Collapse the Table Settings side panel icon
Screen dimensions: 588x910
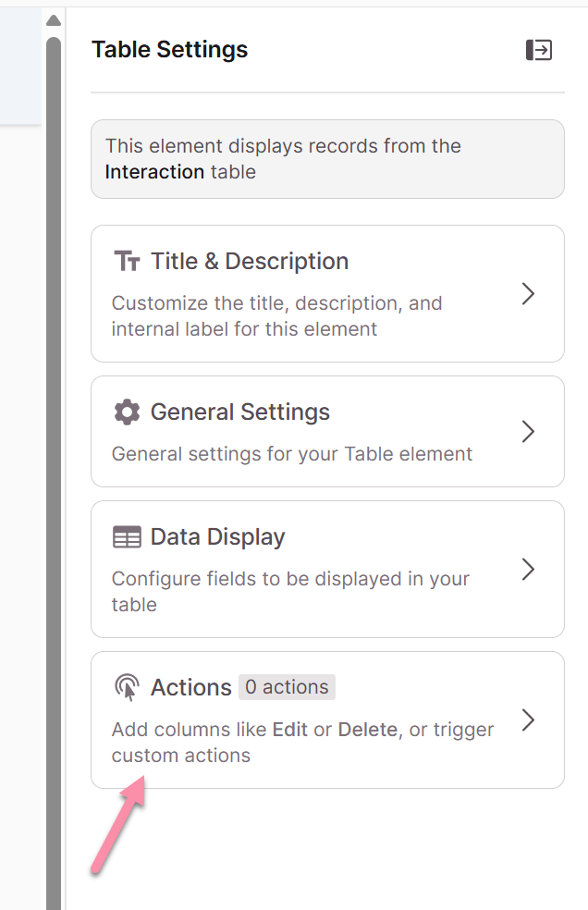(539, 50)
